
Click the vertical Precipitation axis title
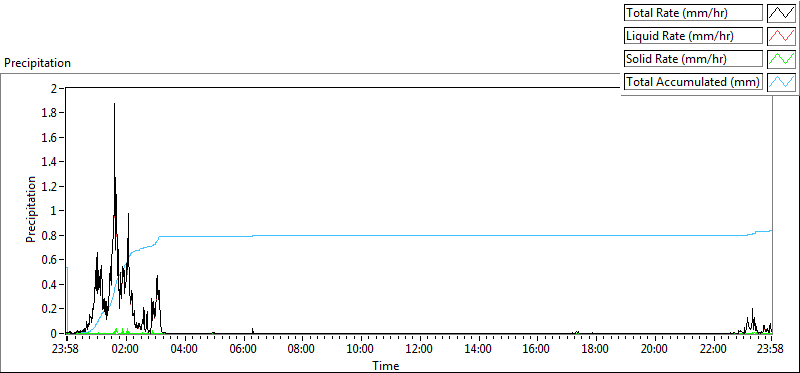(x=31, y=209)
